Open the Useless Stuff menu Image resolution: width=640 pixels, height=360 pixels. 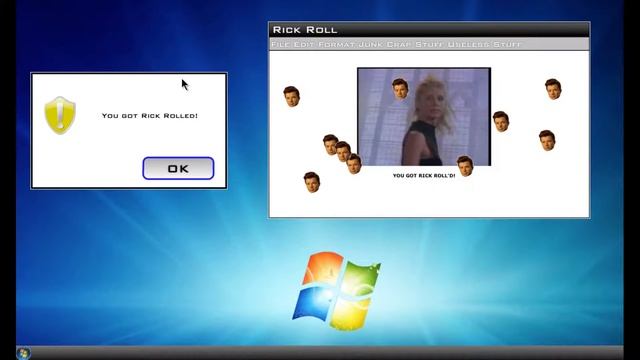(x=484, y=44)
